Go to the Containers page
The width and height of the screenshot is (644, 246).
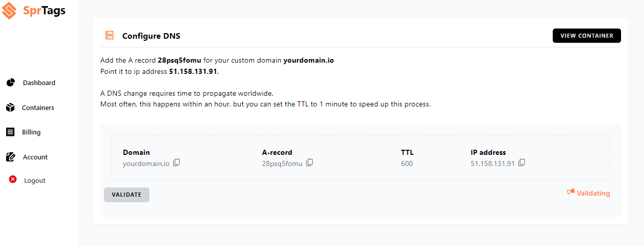(x=38, y=108)
